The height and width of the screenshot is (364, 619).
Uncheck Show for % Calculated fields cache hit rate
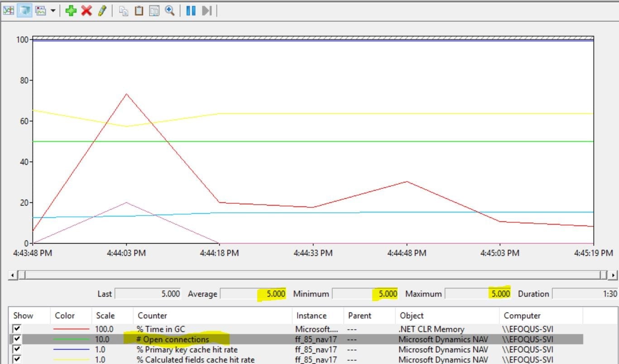point(17,360)
